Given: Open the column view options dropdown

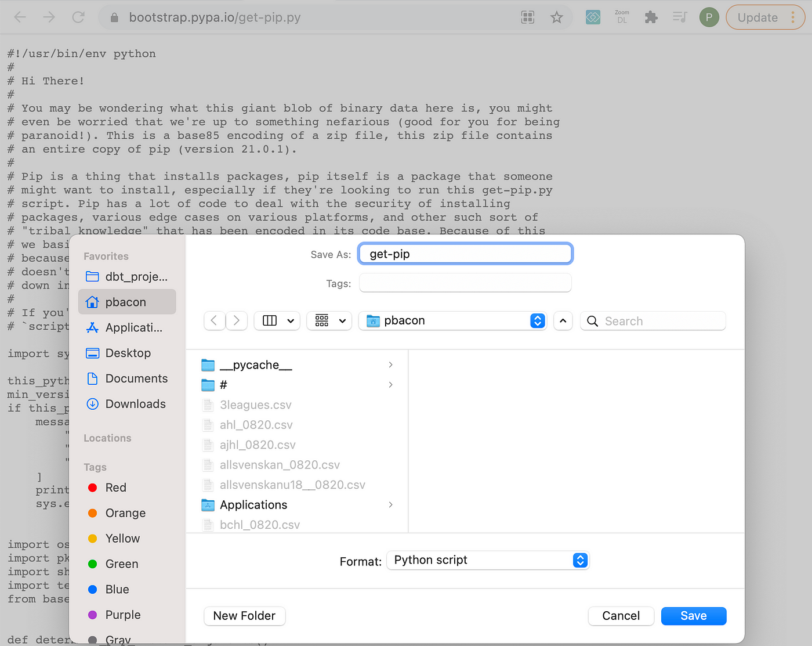Looking at the screenshot, I should (x=277, y=320).
